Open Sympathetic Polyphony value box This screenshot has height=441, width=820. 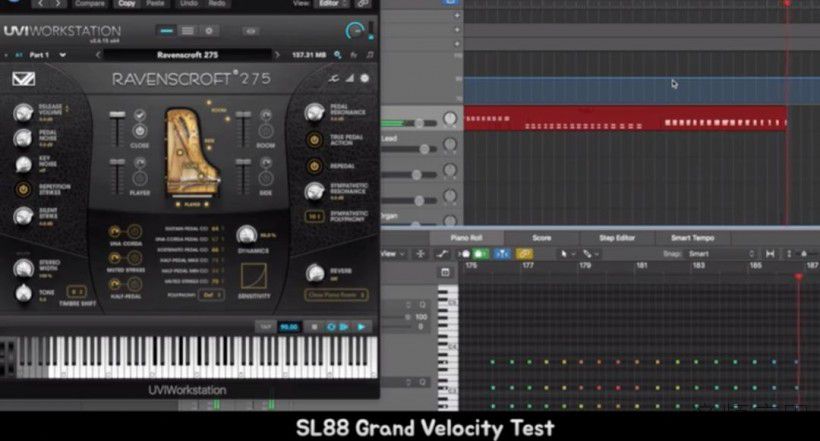pos(314,216)
